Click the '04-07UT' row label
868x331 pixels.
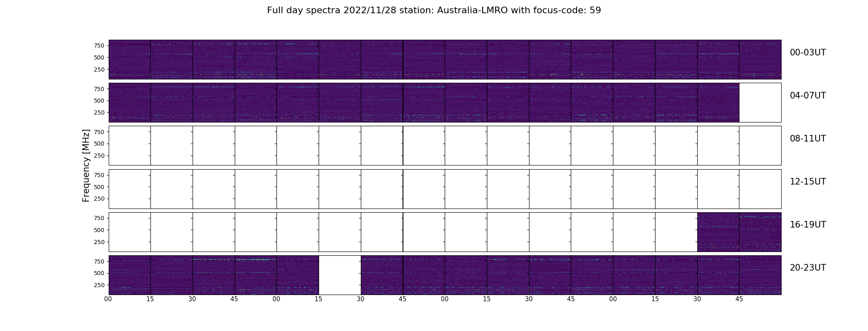pos(808,96)
